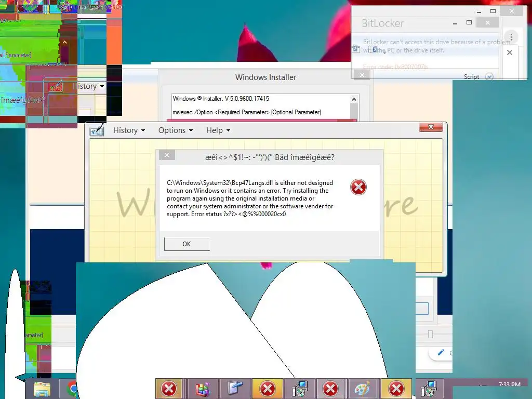Click the Math Input Panel title icon
Viewport: 532px width, 399px height.
coord(97,130)
